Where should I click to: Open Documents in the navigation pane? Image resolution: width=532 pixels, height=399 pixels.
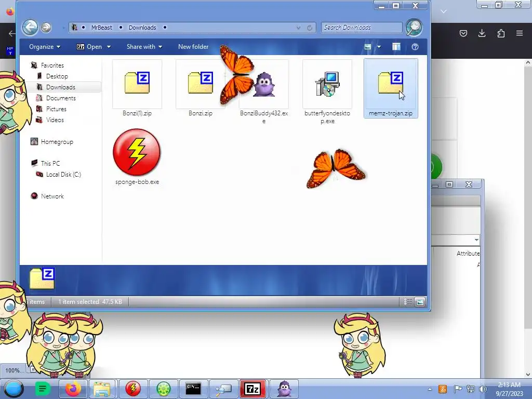pyautogui.click(x=60, y=98)
